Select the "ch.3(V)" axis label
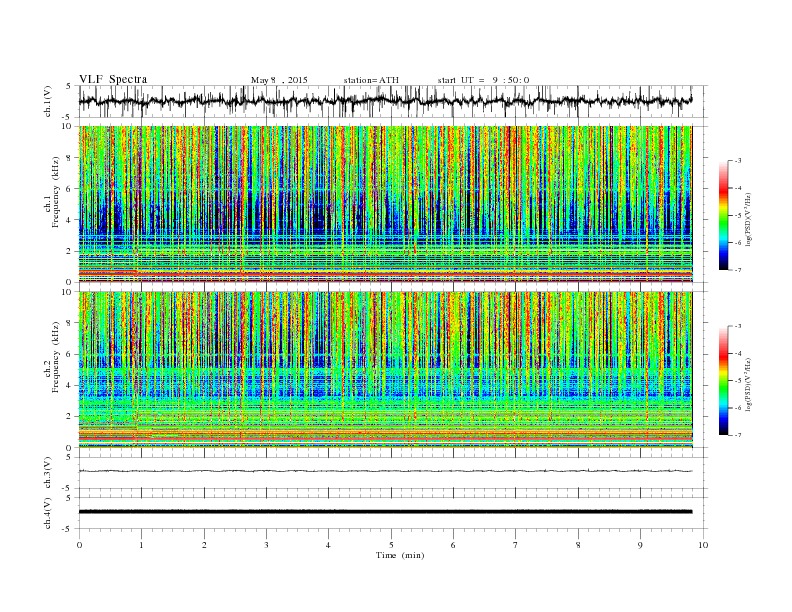Screen dimensions: 792x612 click(48, 473)
